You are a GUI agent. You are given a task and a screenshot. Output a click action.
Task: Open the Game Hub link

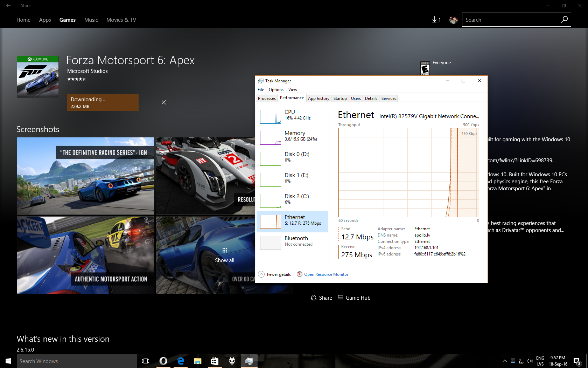(354, 298)
